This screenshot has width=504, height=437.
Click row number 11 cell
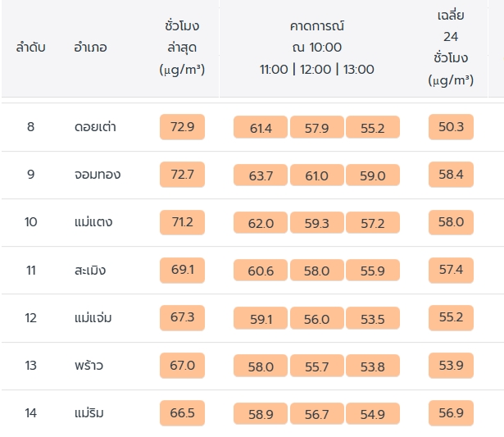tap(31, 270)
